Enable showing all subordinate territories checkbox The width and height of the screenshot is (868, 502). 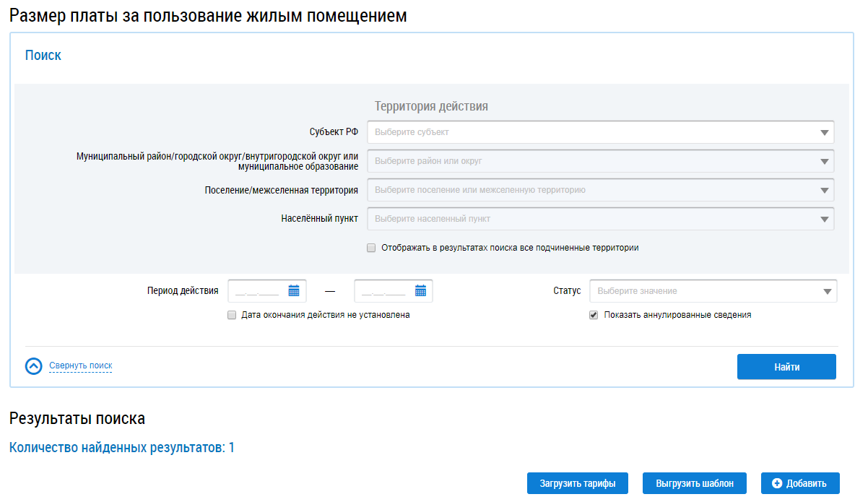tap(371, 248)
